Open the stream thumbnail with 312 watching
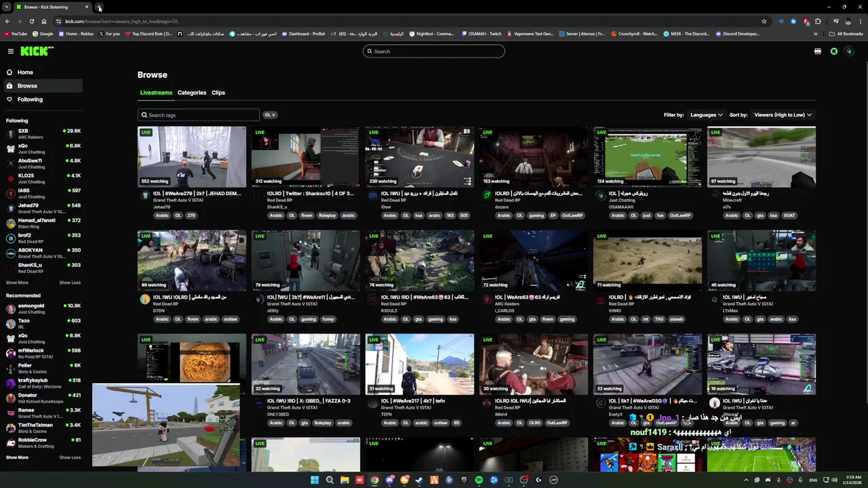The height and width of the screenshot is (488, 868). [306, 157]
